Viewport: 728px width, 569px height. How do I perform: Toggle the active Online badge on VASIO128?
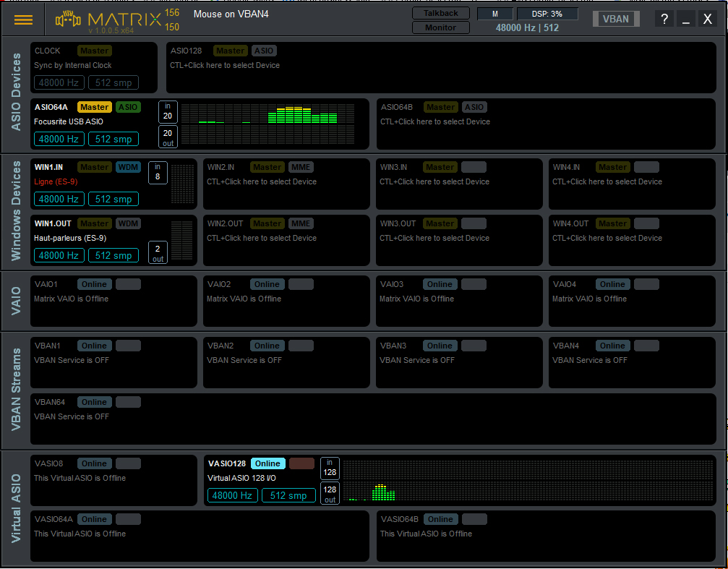[x=268, y=463]
